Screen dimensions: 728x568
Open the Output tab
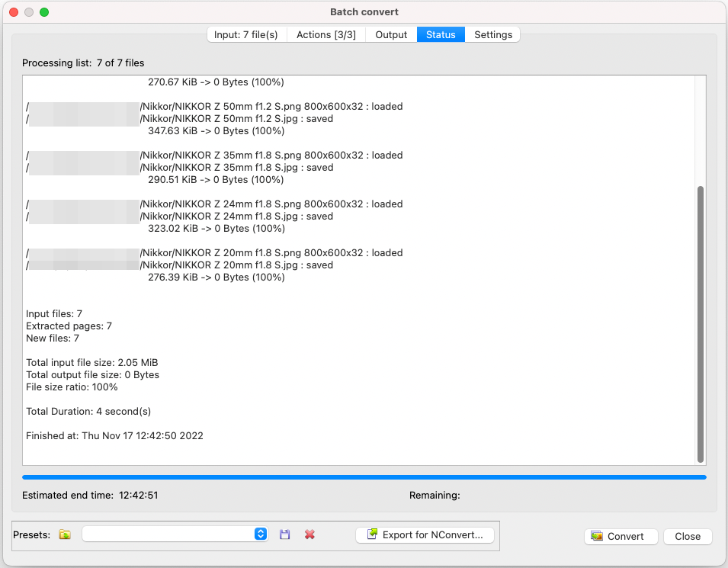pyautogui.click(x=391, y=35)
